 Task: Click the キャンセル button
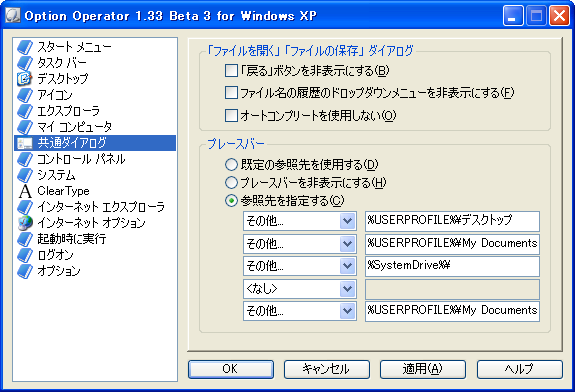click(x=327, y=369)
